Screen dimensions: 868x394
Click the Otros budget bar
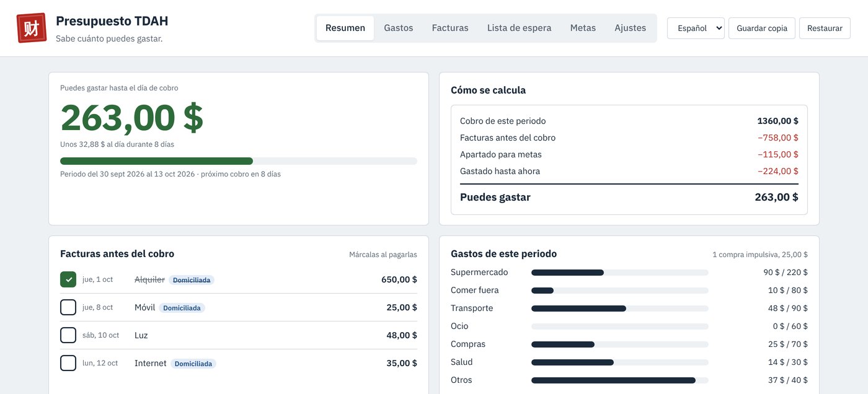(x=620, y=380)
